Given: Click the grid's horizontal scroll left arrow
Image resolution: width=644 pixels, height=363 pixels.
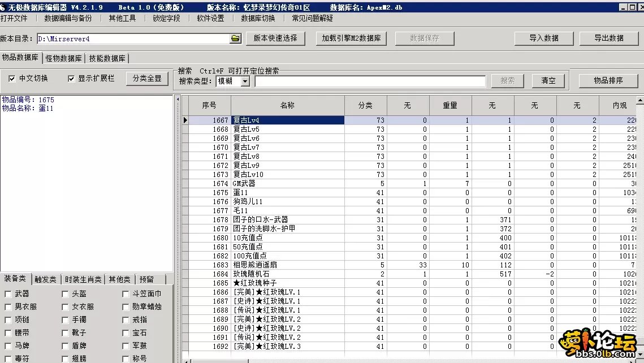Looking at the screenshot, I should 186,361.
